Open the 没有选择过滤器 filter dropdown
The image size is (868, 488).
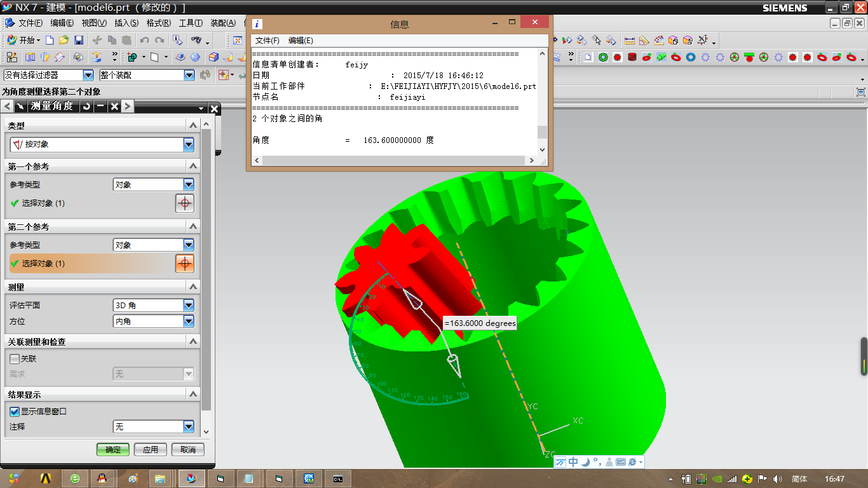tap(88, 75)
